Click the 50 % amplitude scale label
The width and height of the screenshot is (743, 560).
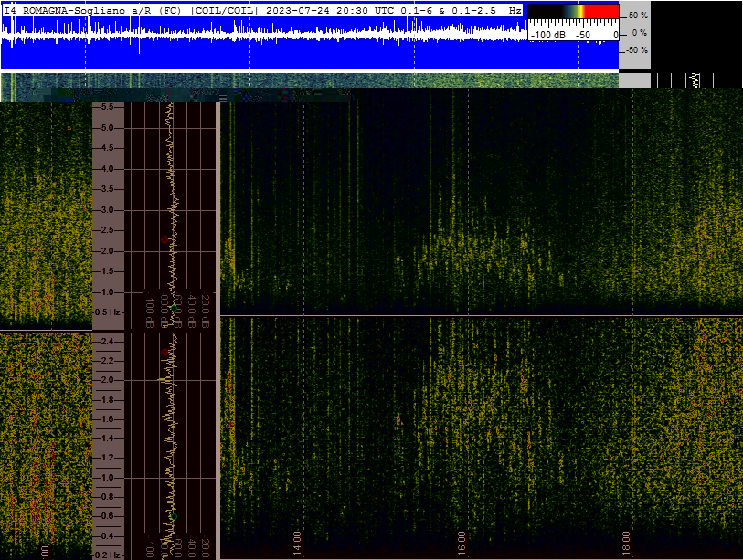(x=638, y=16)
